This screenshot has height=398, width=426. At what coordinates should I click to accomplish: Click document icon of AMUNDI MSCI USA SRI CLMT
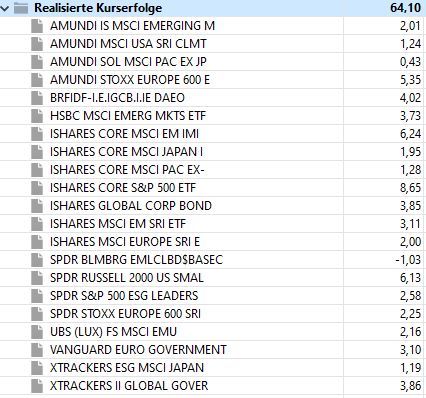pos(37,44)
